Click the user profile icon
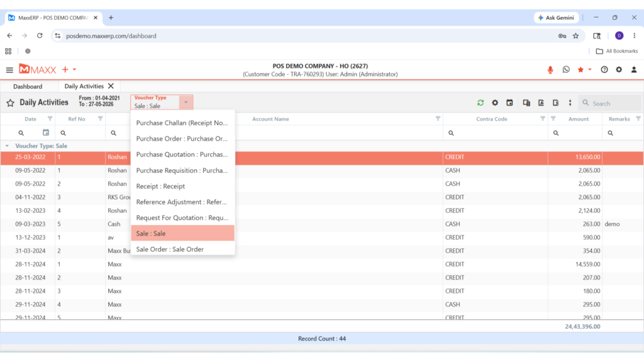Viewport: 644px width, 362px height. 634,69
